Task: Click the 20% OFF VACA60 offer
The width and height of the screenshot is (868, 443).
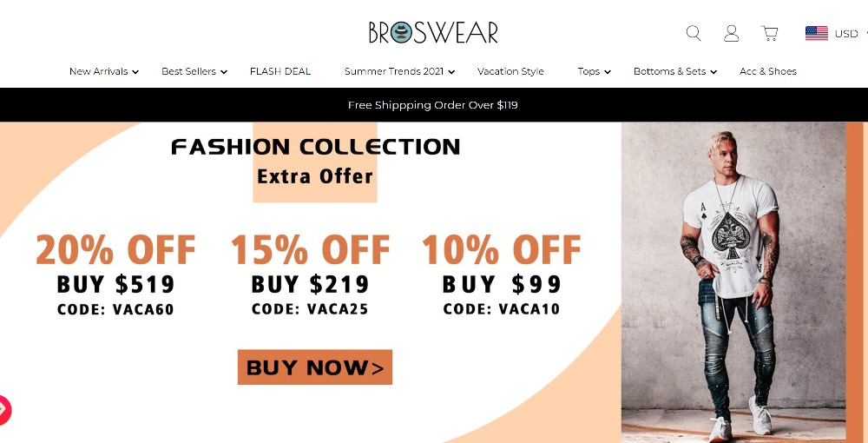Action: click(115, 274)
